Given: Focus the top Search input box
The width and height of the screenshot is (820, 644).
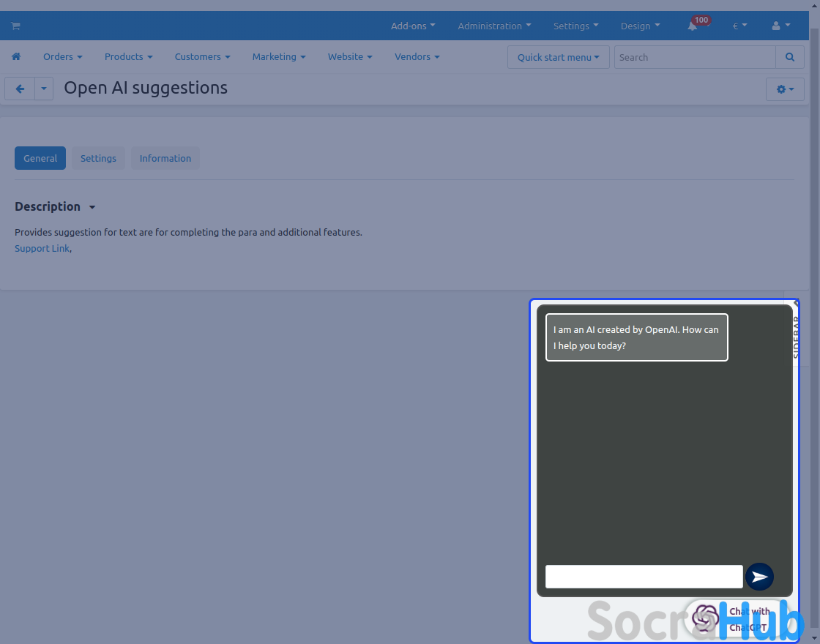Looking at the screenshot, I should pos(694,57).
